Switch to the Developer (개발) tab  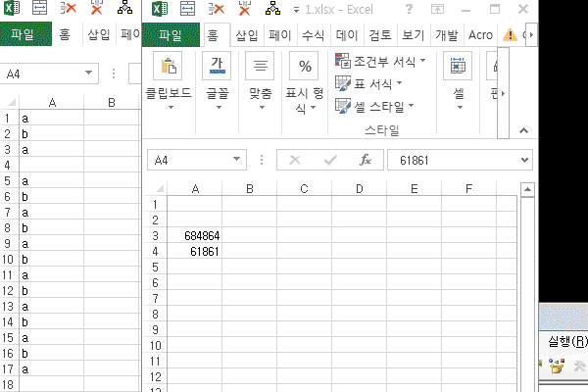pos(447,35)
